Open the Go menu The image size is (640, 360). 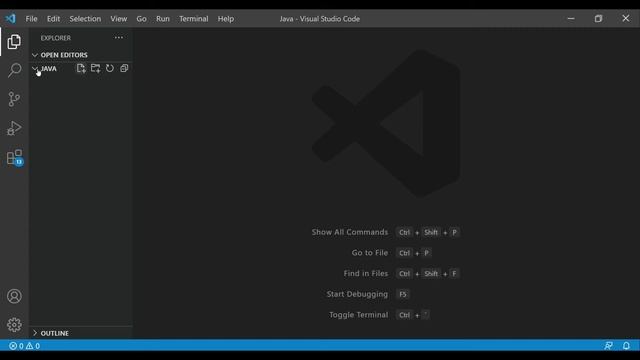coord(142,19)
